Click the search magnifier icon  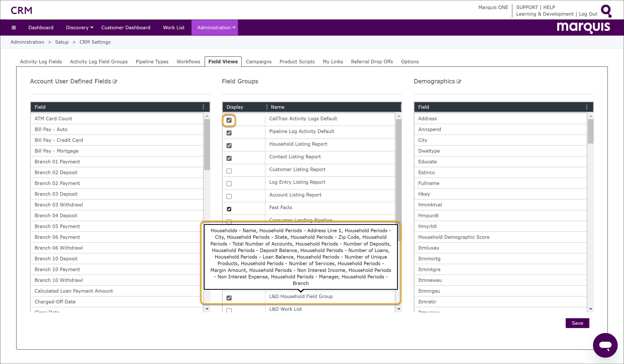pos(606,11)
